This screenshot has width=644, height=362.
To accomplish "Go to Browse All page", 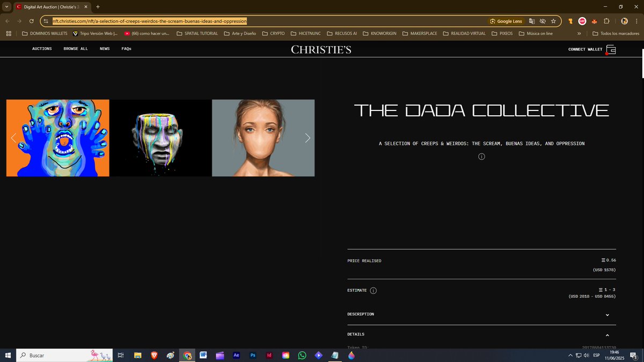I will (76, 49).
